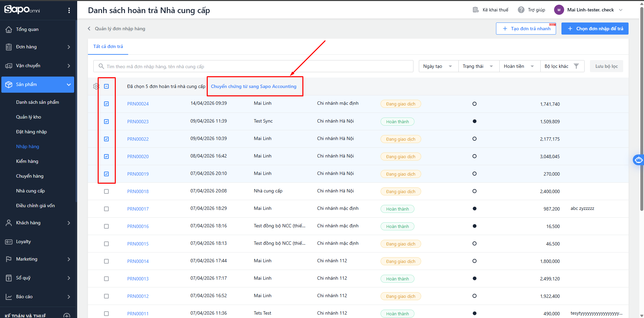Open the Ngày tạo filter dropdown
This screenshot has height=318, width=644.
[x=438, y=66]
